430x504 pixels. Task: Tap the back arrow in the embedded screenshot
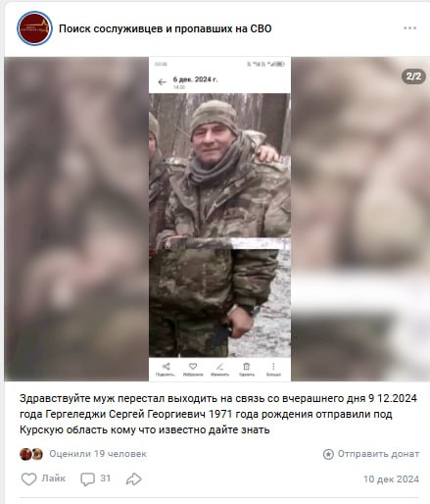point(162,82)
